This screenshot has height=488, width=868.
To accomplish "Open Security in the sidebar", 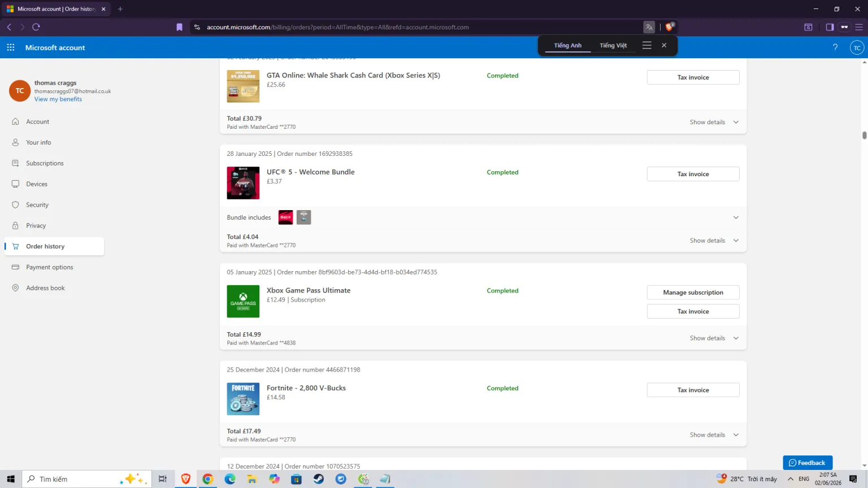I will [54, 205].
